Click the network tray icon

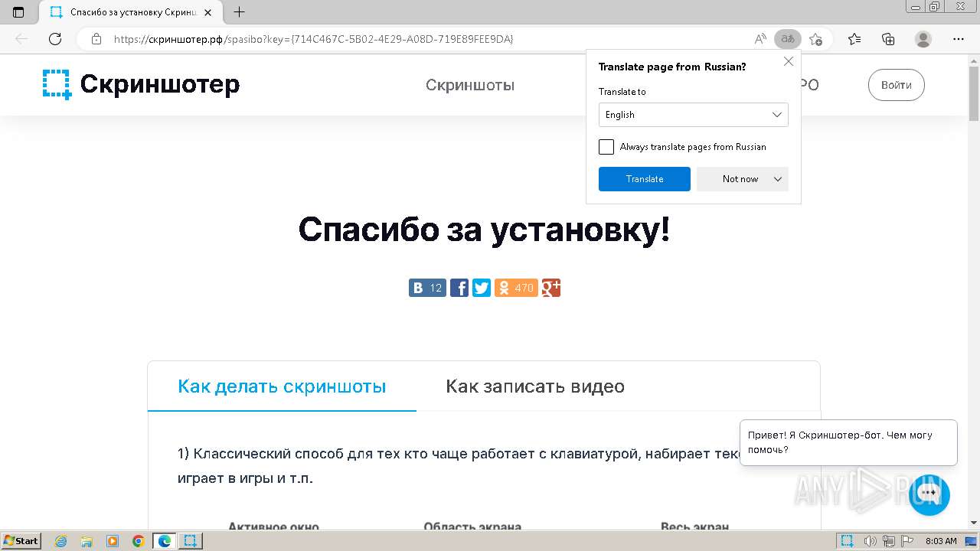point(888,541)
